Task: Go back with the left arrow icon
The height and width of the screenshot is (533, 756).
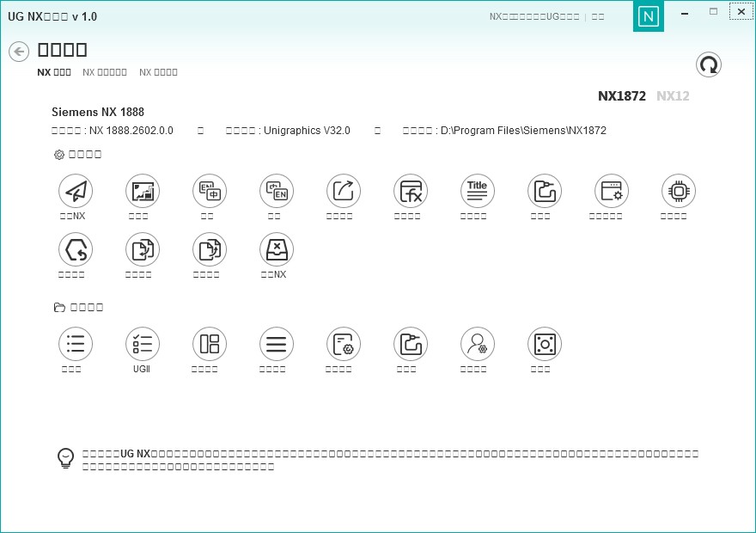Action: click(x=19, y=52)
